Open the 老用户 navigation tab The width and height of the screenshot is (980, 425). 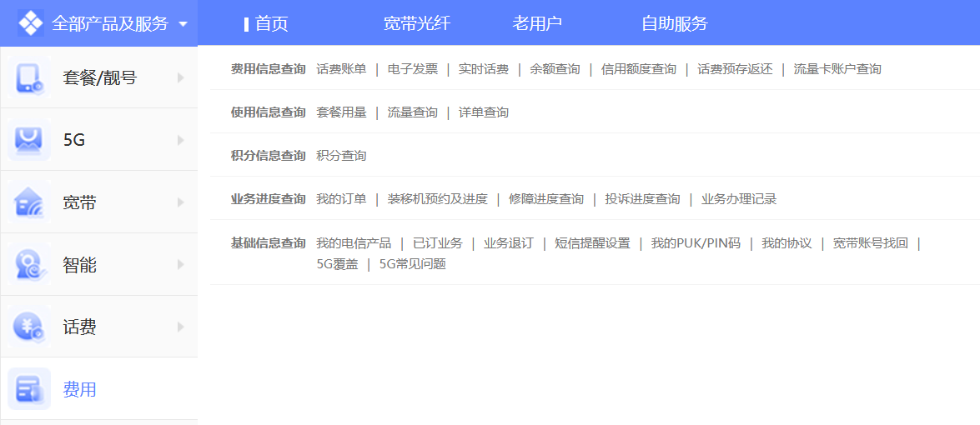pyautogui.click(x=537, y=23)
